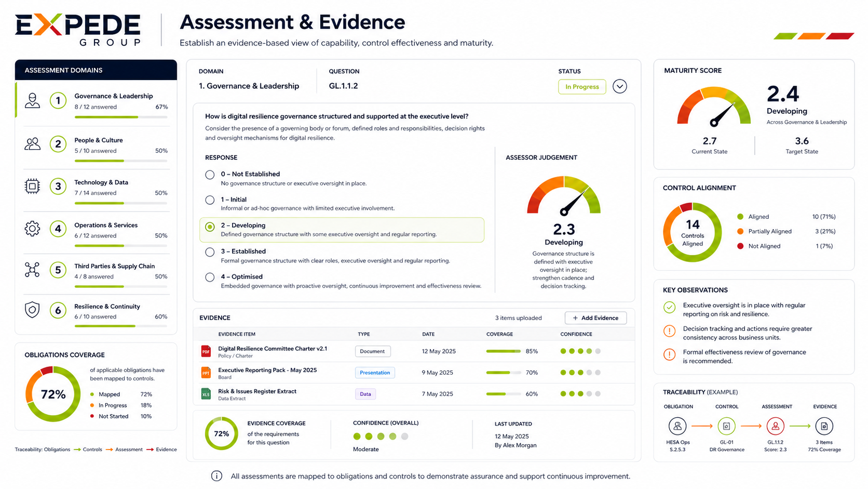Image resolution: width=868 pixels, height=489 pixels.
Task: Click the Operations & Services gear icon
Action: tap(32, 228)
